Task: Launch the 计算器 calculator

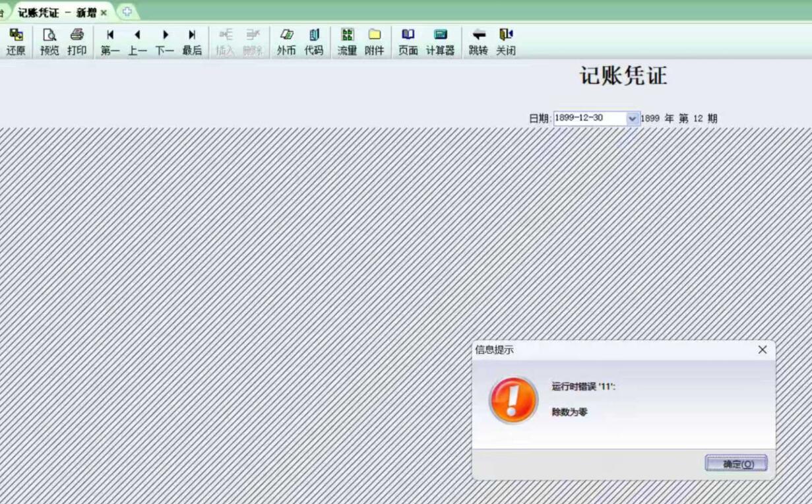Action: tap(440, 42)
